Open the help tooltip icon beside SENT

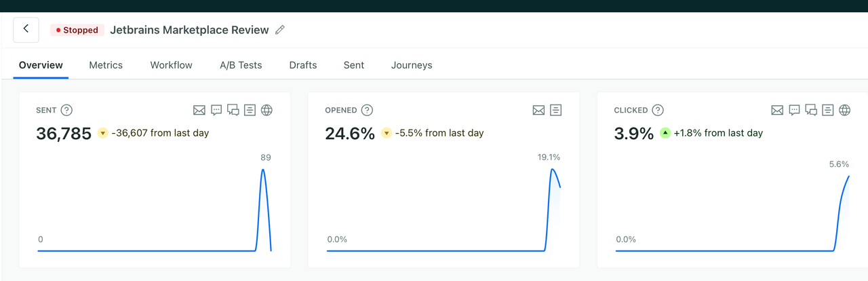(66, 110)
